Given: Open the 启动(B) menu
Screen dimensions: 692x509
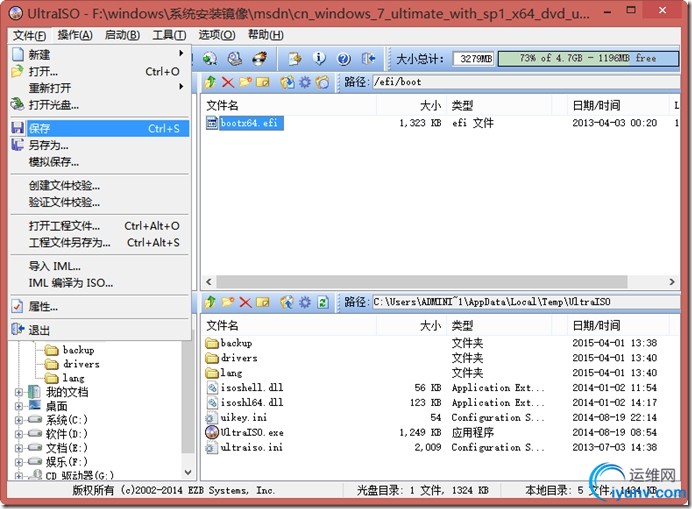Looking at the screenshot, I should [x=122, y=35].
